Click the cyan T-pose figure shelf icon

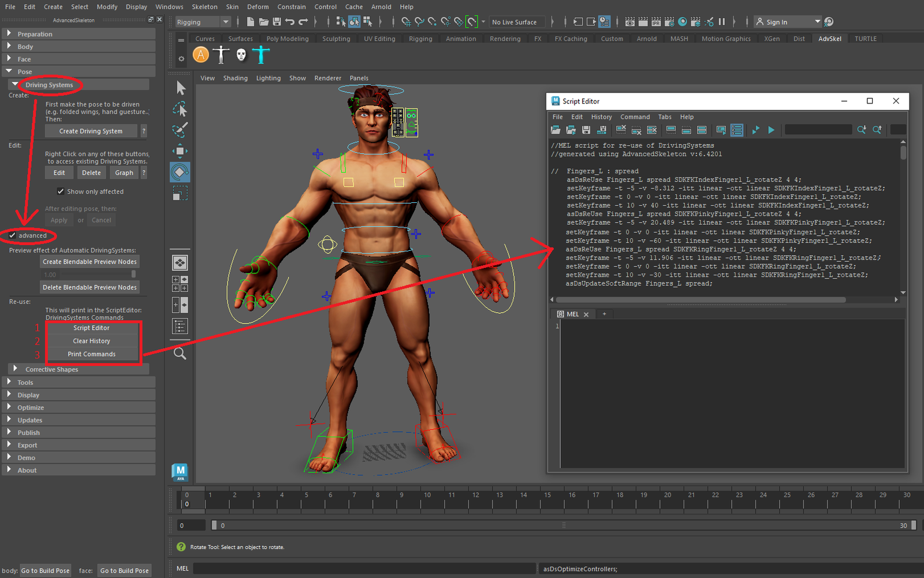coord(261,55)
